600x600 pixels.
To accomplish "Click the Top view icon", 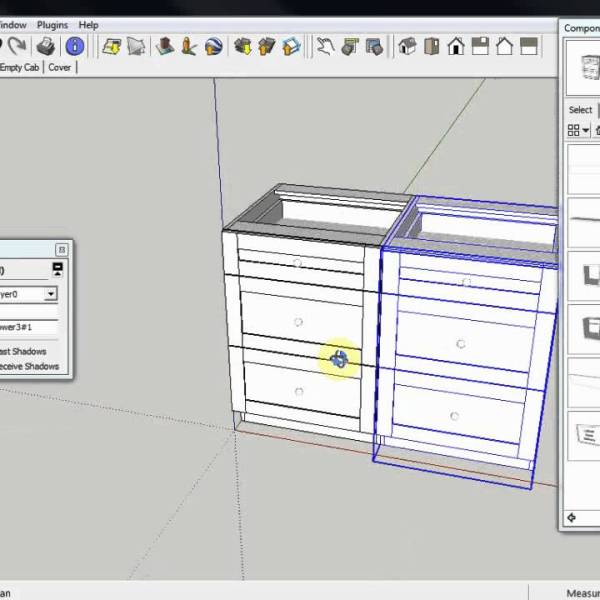I will pos(431,46).
